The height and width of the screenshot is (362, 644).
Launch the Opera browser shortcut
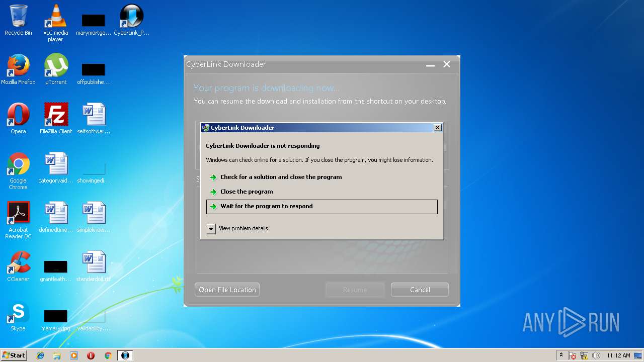coord(18,119)
